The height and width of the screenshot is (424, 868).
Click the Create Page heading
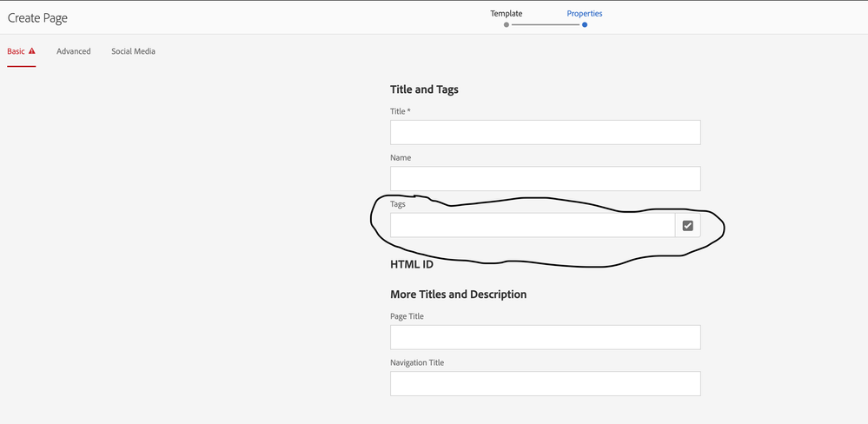[x=37, y=17]
